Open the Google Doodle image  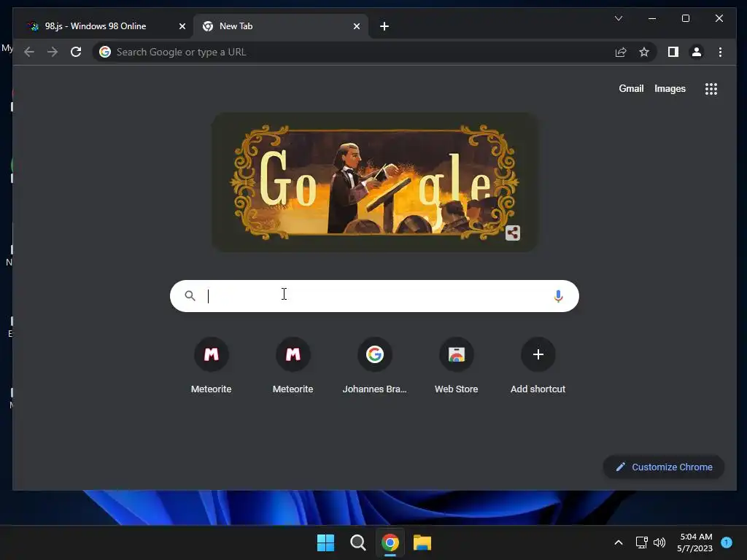[x=374, y=182]
